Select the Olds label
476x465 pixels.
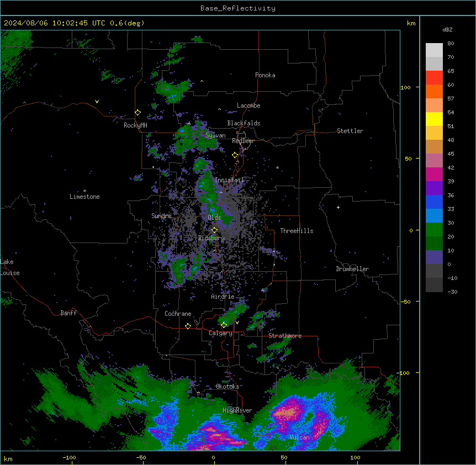pyautogui.click(x=214, y=218)
